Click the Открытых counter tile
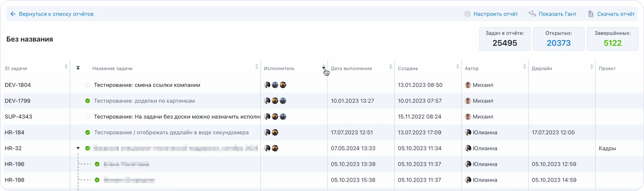The width and height of the screenshot is (644, 191). 558,39
